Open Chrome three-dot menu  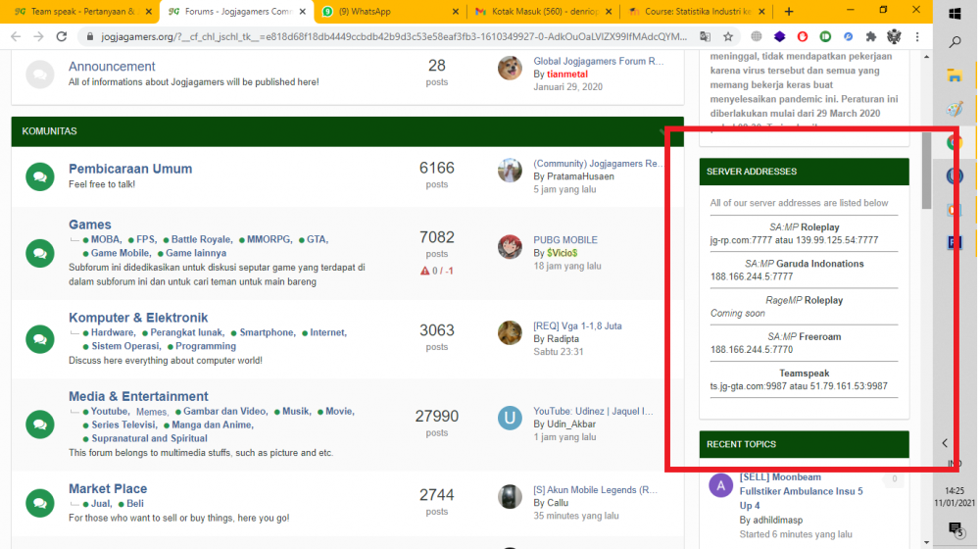(x=917, y=37)
